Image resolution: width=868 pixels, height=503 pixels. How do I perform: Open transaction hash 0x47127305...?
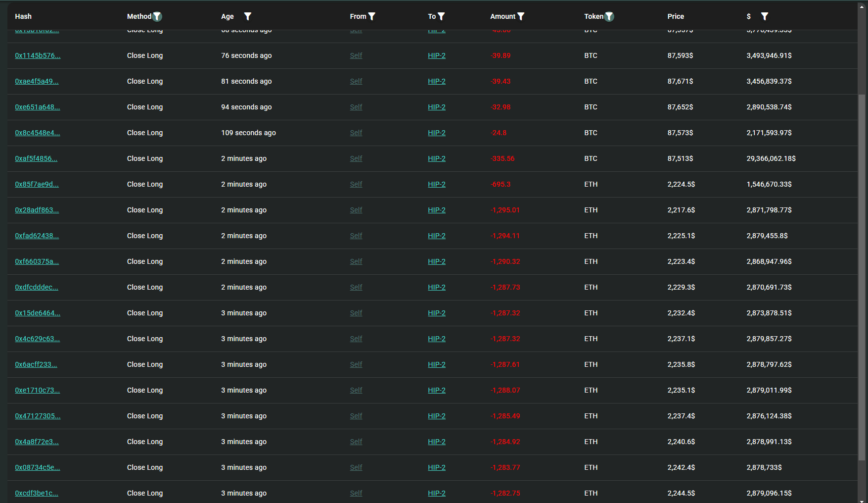(x=38, y=416)
